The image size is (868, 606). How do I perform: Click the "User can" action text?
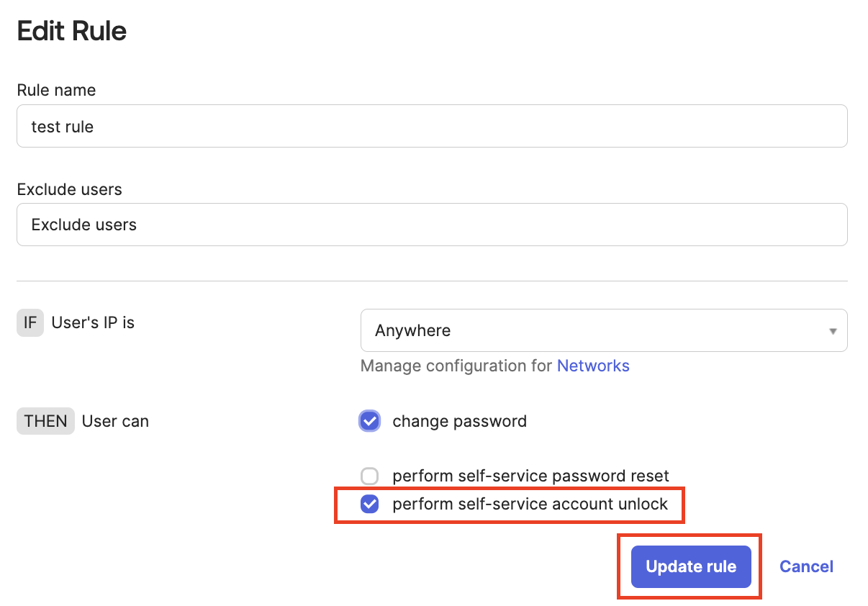pyautogui.click(x=115, y=421)
